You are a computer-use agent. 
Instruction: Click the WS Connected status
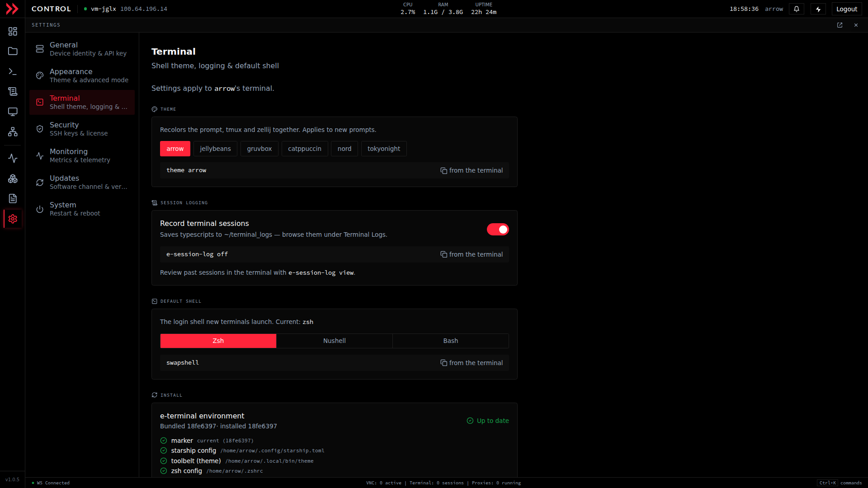pyautogui.click(x=51, y=483)
